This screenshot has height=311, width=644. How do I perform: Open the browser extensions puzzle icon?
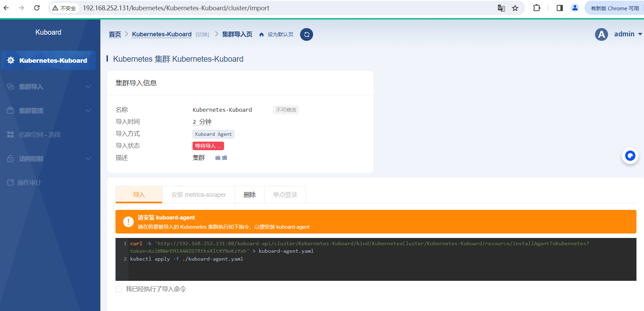[537, 8]
